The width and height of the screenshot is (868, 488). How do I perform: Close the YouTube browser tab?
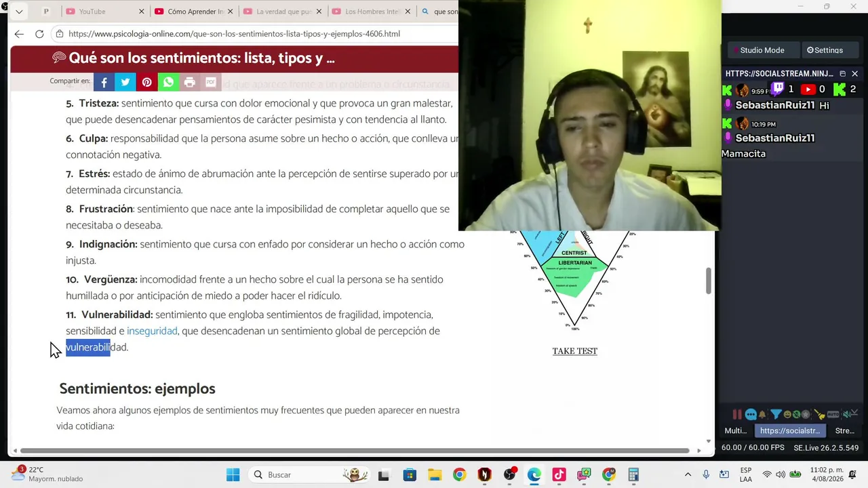point(142,12)
